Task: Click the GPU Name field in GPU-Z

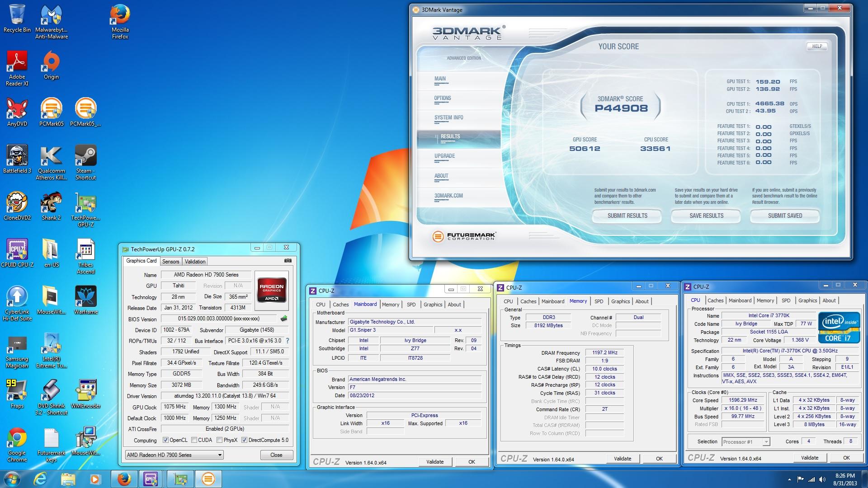Action: [x=206, y=275]
